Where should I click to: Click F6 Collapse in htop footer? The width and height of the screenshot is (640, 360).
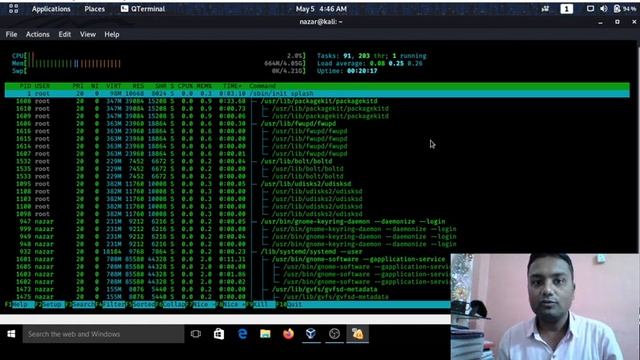[171, 304]
